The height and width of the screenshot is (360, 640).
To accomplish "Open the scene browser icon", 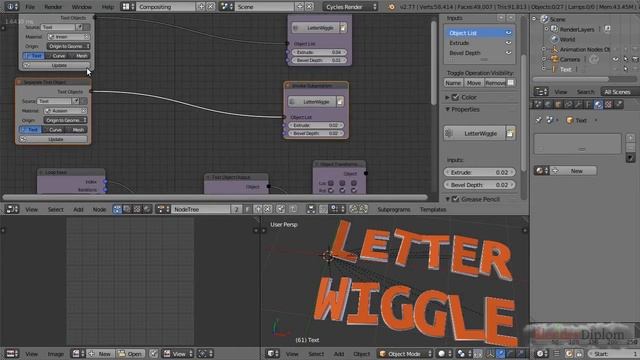I will pyautogui.click(x=227, y=7).
